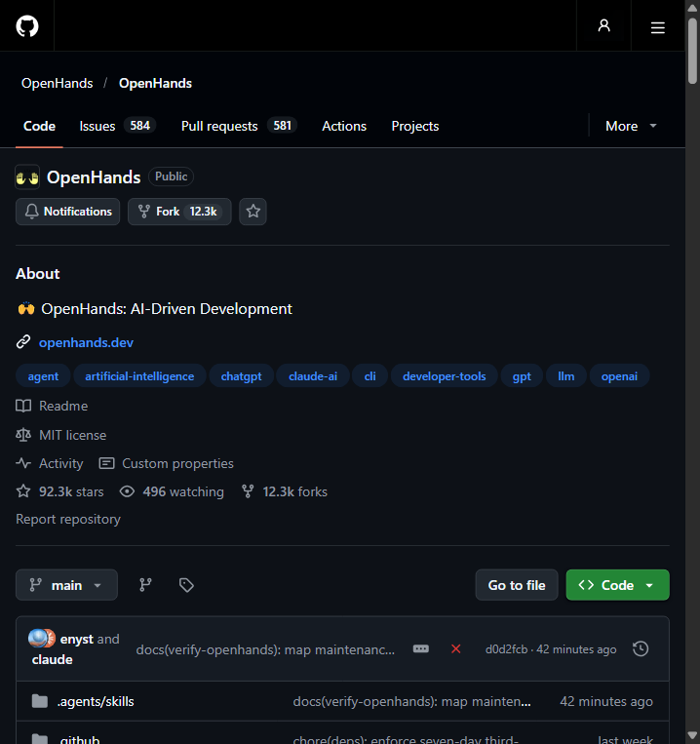Open the user sign-in icon
Image resolution: width=700 pixels, height=744 pixels.
coord(603,25)
